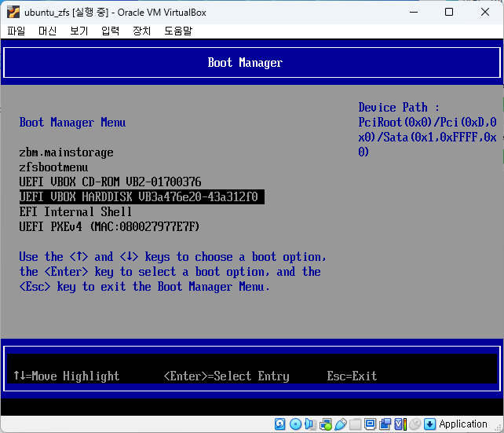Click the network adapter status icon
504x433 pixels.
(325, 424)
